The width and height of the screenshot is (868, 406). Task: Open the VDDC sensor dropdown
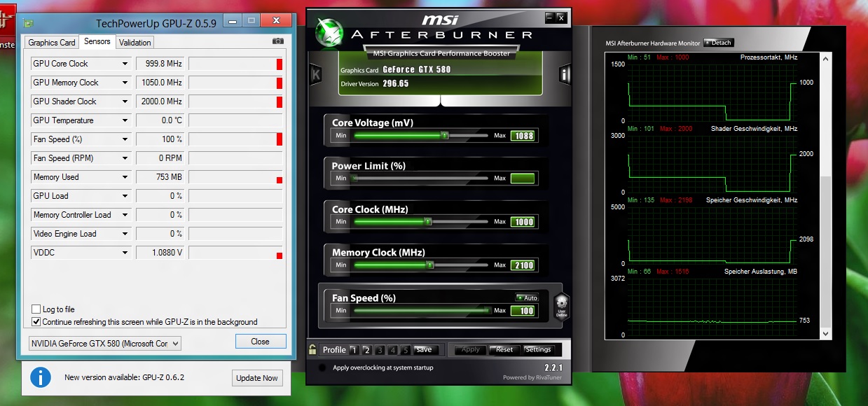[126, 252]
